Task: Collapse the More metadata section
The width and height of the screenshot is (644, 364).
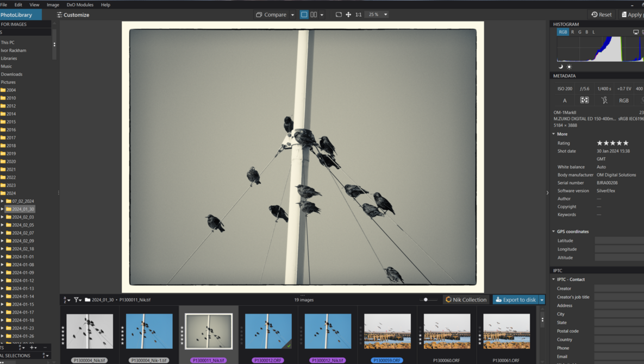Action: 554,134
